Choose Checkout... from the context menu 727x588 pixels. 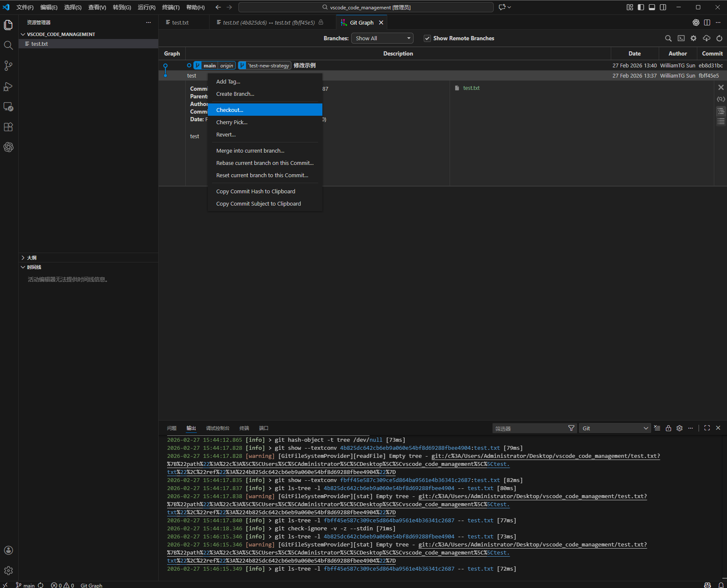(265, 110)
